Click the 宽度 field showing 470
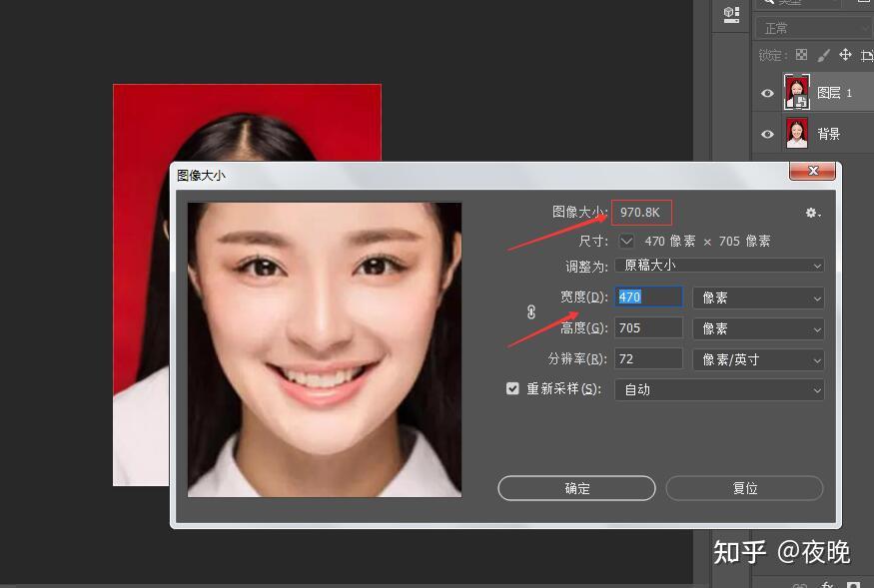This screenshot has width=874, height=588. coord(649,297)
